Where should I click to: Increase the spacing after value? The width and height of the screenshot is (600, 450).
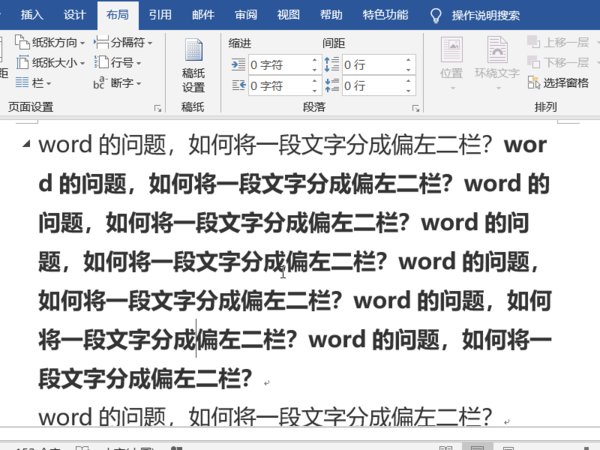(409, 81)
